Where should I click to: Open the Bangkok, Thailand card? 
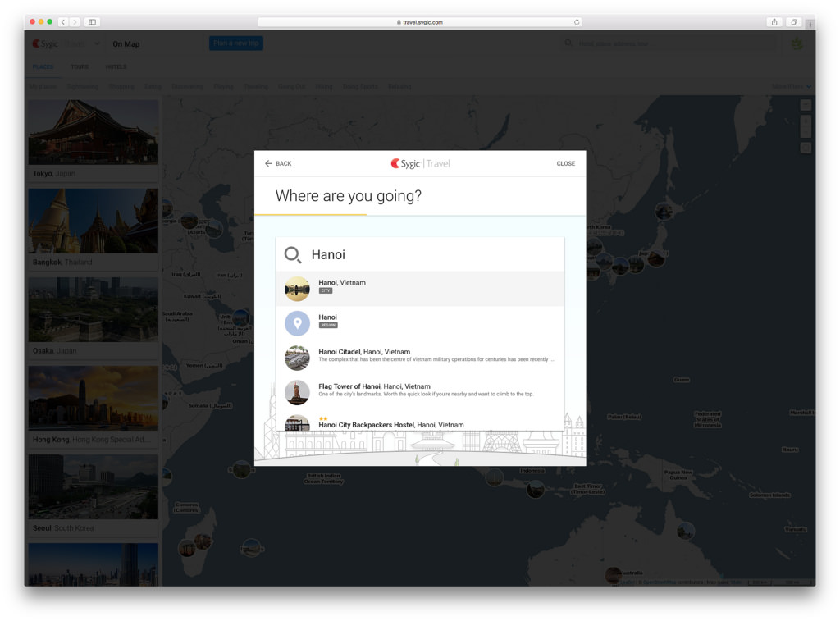click(x=94, y=228)
